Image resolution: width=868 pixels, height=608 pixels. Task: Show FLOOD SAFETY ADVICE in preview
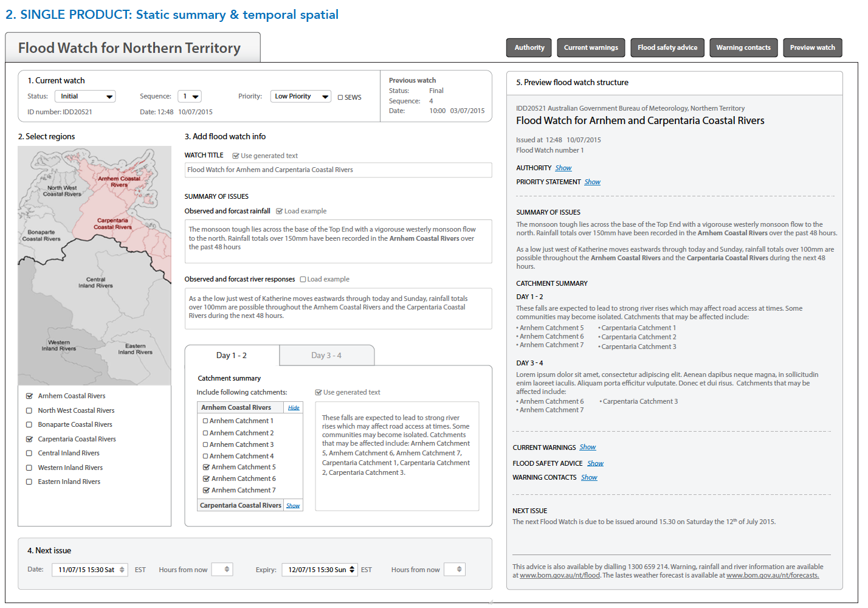pyautogui.click(x=595, y=463)
